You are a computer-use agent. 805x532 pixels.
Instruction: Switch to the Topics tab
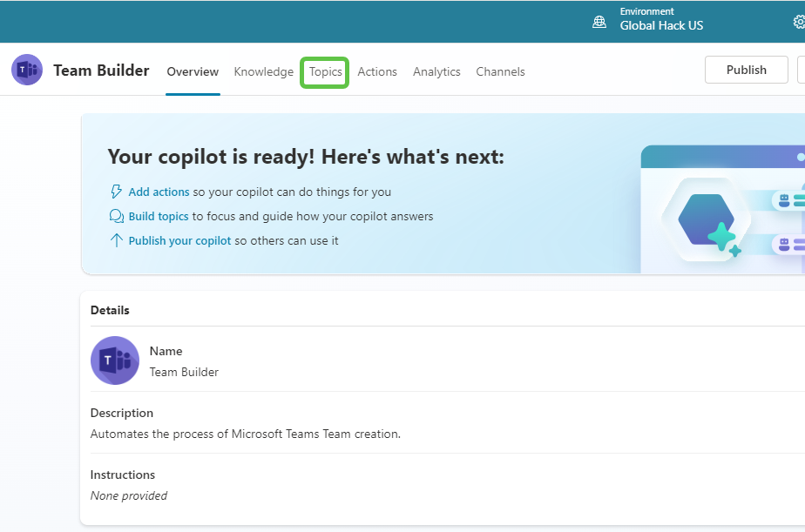tap(324, 72)
